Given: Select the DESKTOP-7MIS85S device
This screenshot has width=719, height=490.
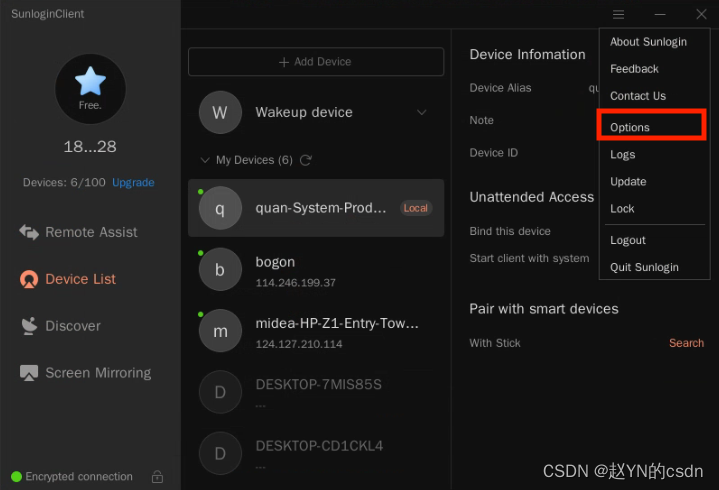Looking at the screenshot, I should point(316,392).
